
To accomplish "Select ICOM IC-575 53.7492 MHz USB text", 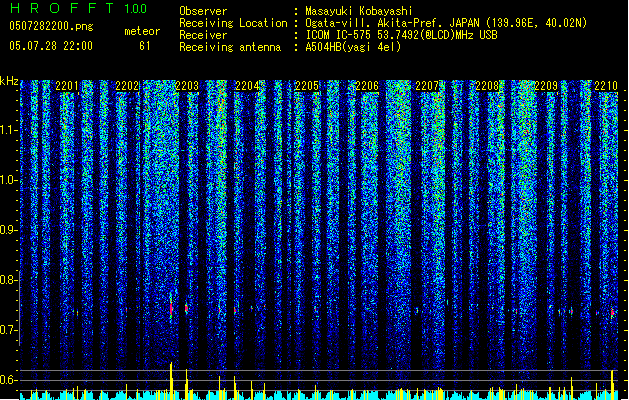I will pos(402,35).
